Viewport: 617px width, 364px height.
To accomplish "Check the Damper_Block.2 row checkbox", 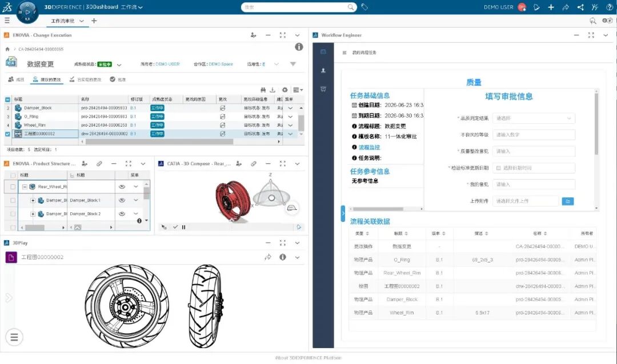I will point(13,214).
